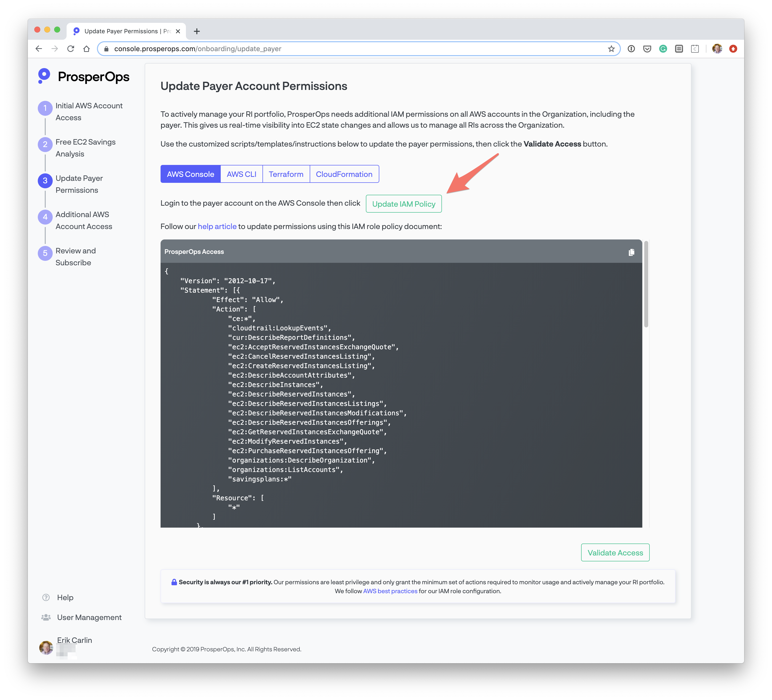The width and height of the screenshot is (772, 700).
Task: Click the ProsperOps logo
Action: (84, 77)
